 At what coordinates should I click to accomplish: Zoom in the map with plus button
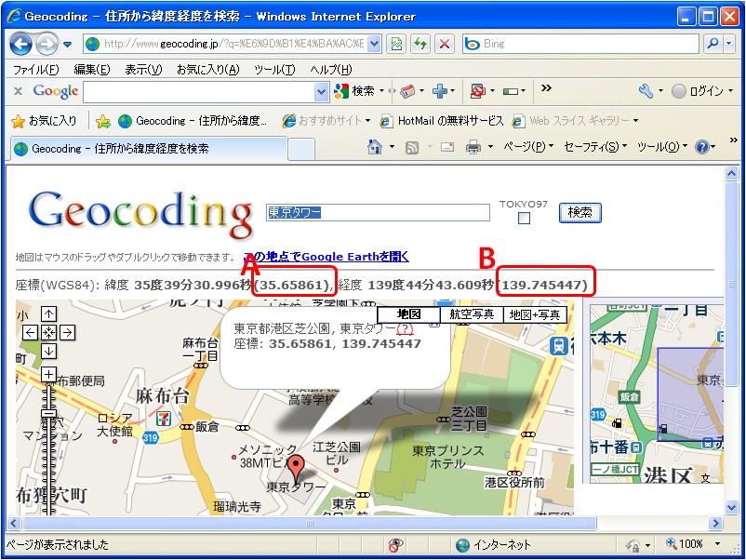tap(48, 375)
